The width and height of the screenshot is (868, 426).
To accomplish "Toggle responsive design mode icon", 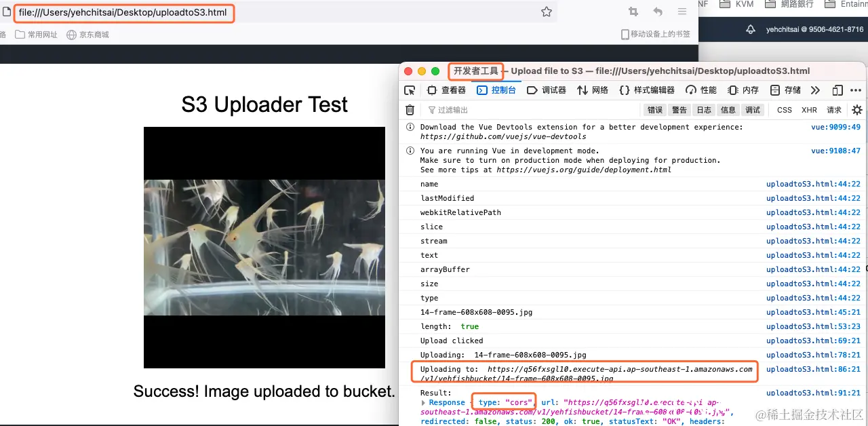I will [837, 90].
